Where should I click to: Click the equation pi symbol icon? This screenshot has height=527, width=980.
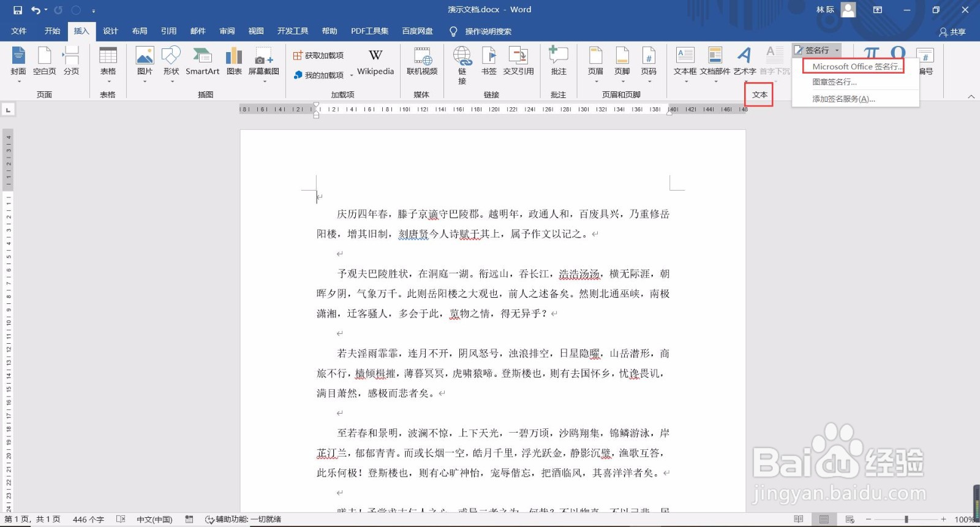click(x=871, y=53)
